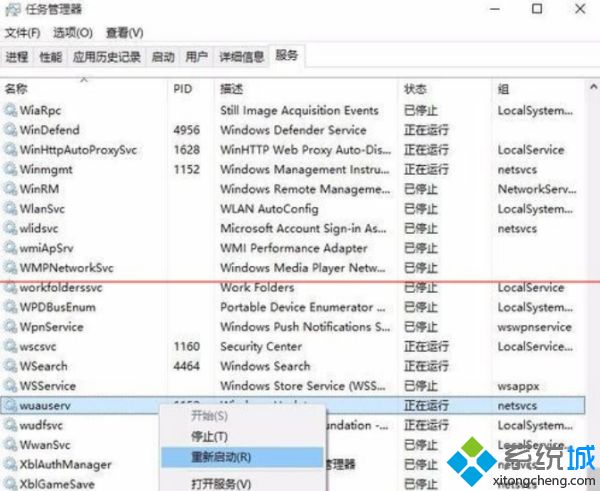This screenshot has width=600, height=491.
Task: Click the wscsvc service gear icon
Action: (10, 346)
